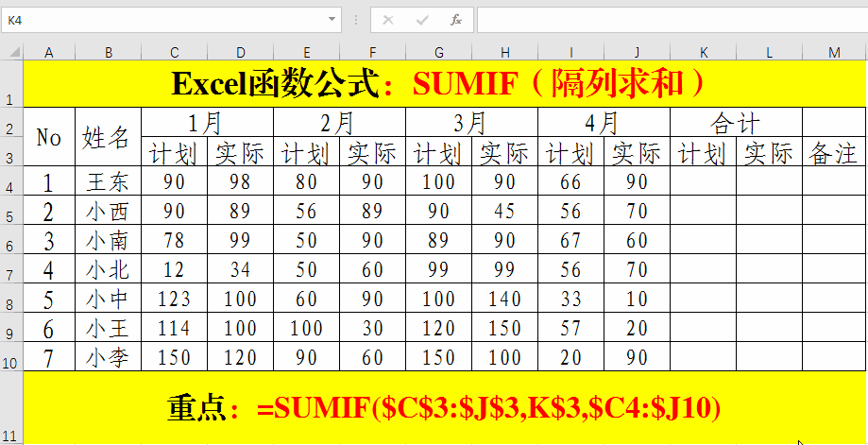The height and width of the screenshot is (445, 868).
Task: Click the '合计' merged header cell
Action: [x=737, y=122]
